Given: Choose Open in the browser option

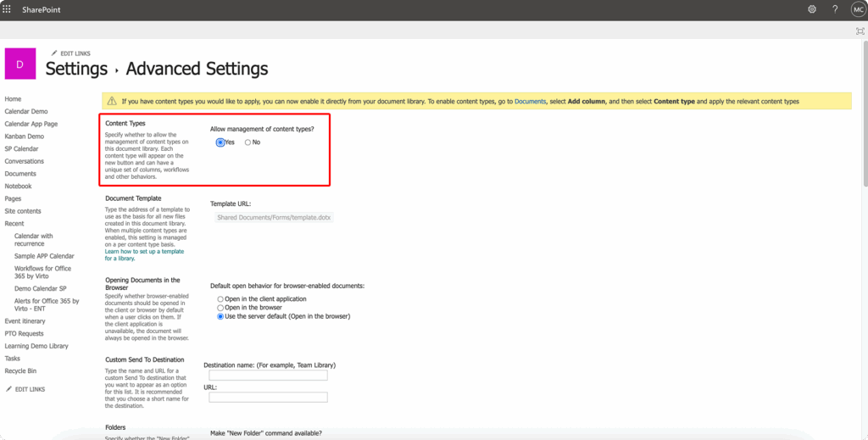Looking at the screenshot, I should pos(220,308).
